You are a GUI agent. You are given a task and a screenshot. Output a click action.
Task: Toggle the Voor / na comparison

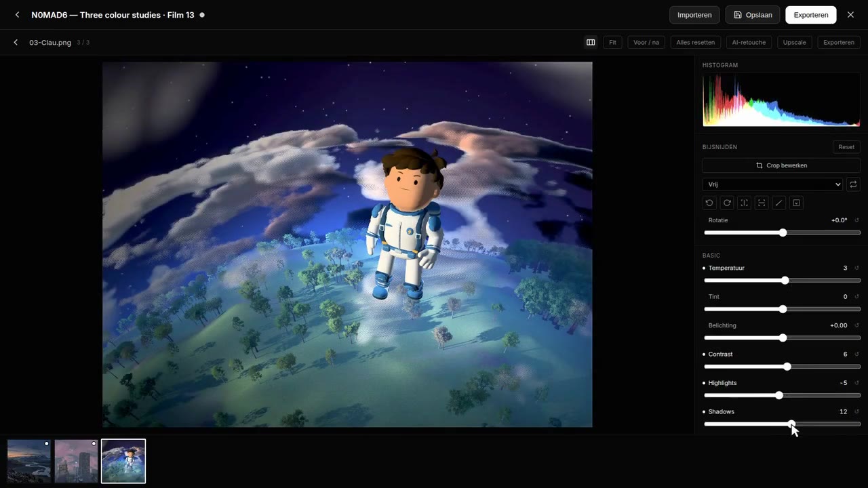(646, 42)
